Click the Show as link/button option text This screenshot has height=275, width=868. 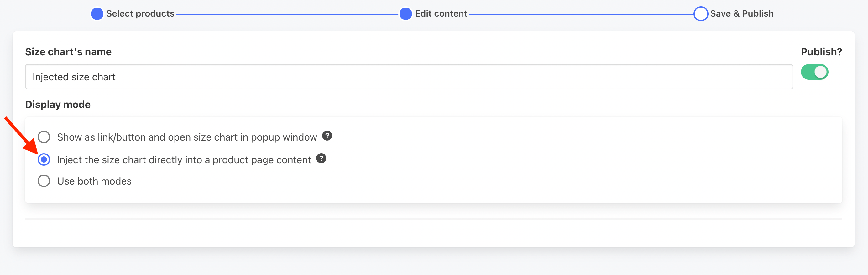click(x=187, y=137)
